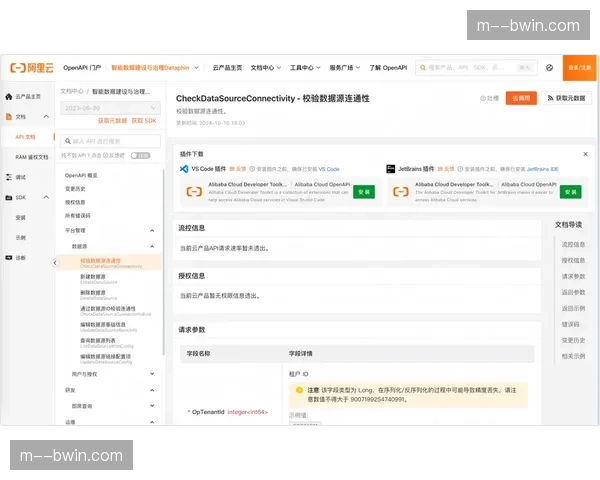Click the Alibaba Cloud logo
This screenshot has width=600, height=480.
click(31, 68)
